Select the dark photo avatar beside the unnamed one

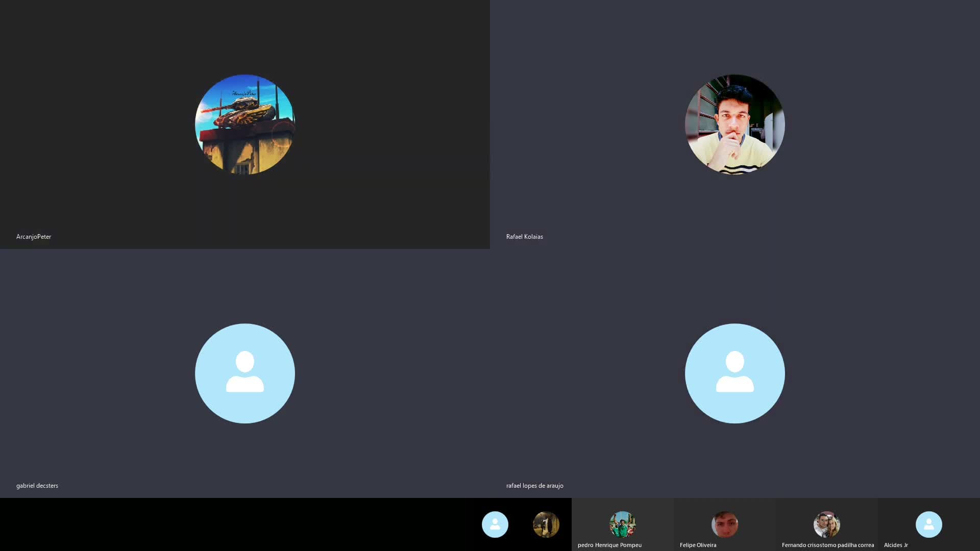(546, 524)
